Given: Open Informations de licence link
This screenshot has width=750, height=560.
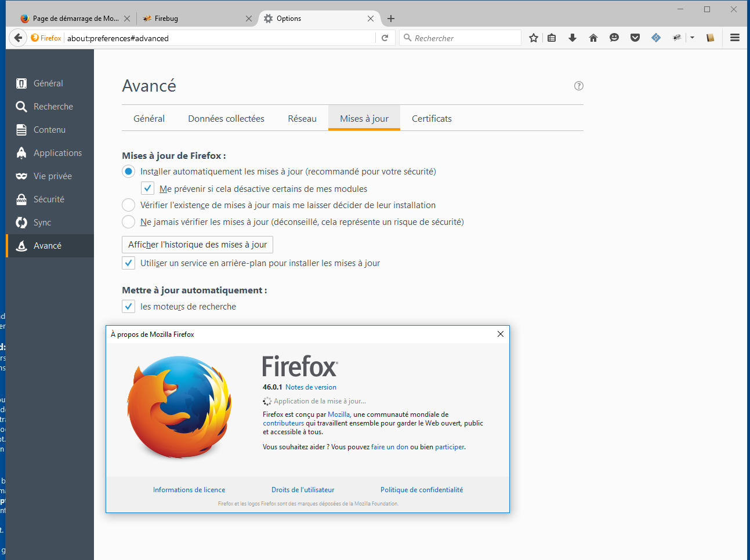Looking at the screenshot, I should [x=189, y=490].
